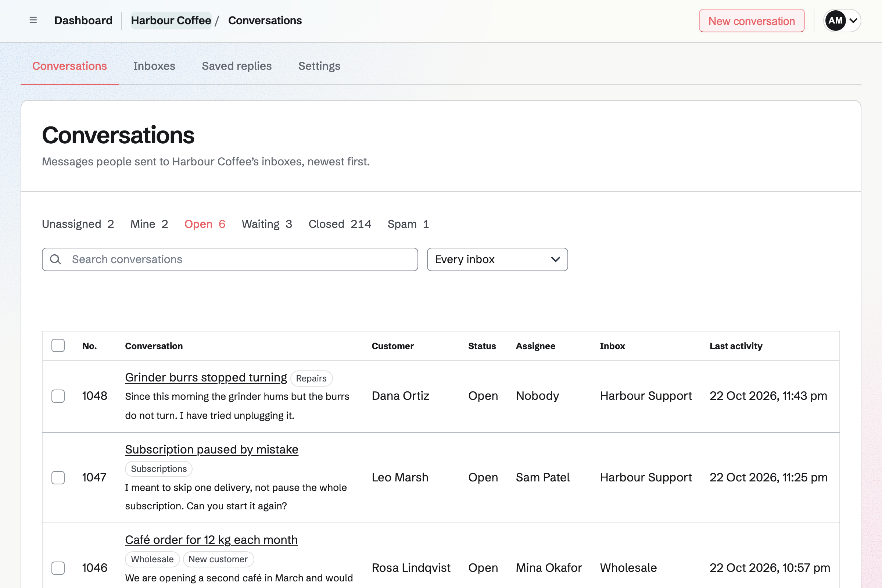Open Café order for 12 kg conversation
The image size is (882, 588).
point(211,539)
